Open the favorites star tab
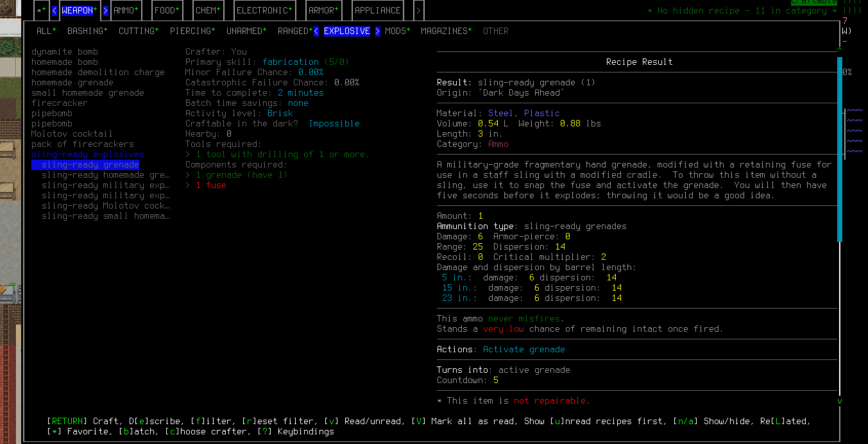The height and width of the screenshot is (444, 868). 41,11
